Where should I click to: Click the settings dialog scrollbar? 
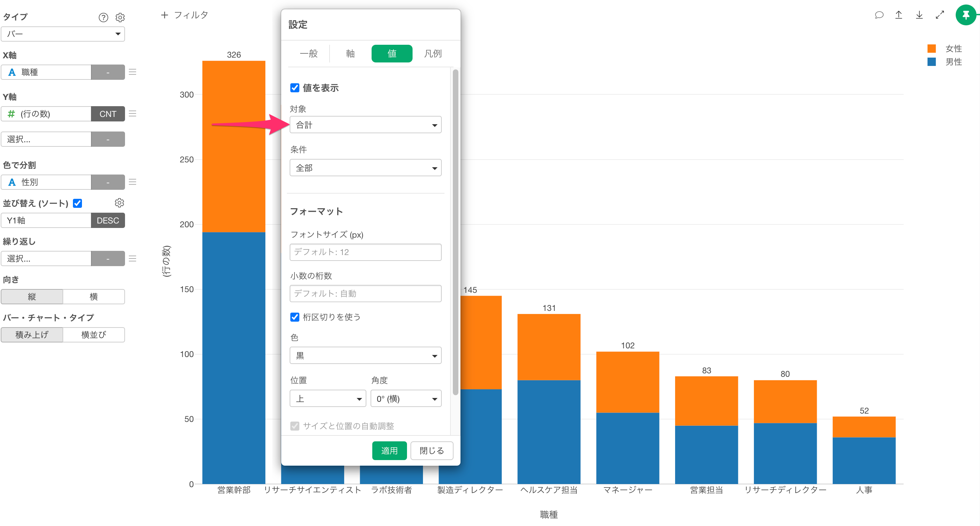(455, 232)
